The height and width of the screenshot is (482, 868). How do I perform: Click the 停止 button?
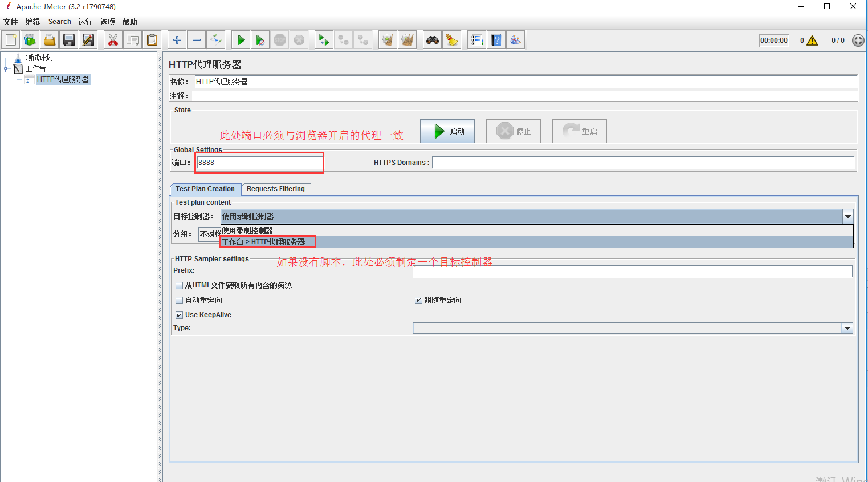(x=514, y=131)
